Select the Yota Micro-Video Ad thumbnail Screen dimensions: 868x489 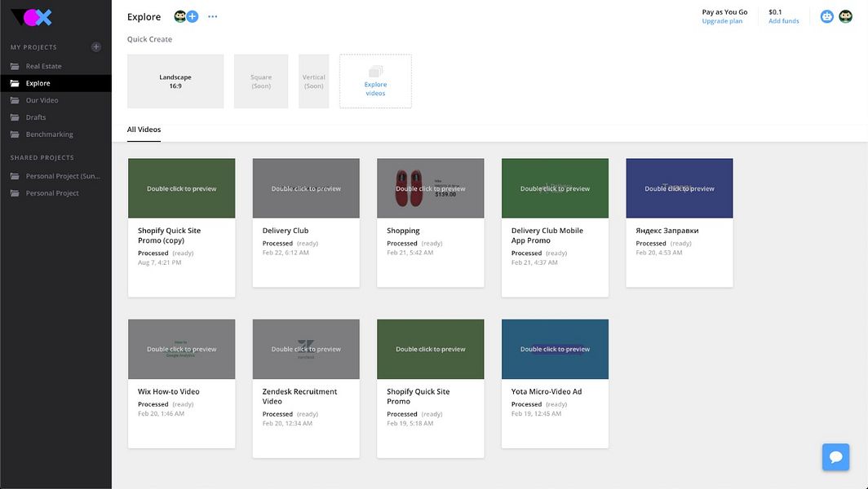[x=556, y=349]
